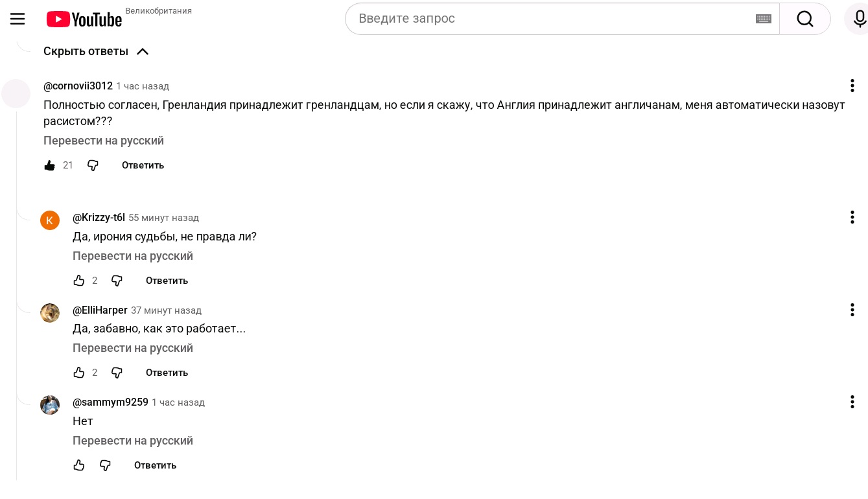Open the hamburger guide menu
Image resolution: width=868 pixels, height=499 pixels.
[x=18, y=19]
